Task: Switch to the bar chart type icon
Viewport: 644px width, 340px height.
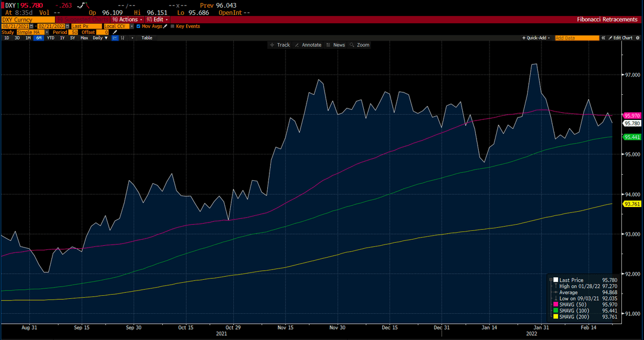Action: 122,38
